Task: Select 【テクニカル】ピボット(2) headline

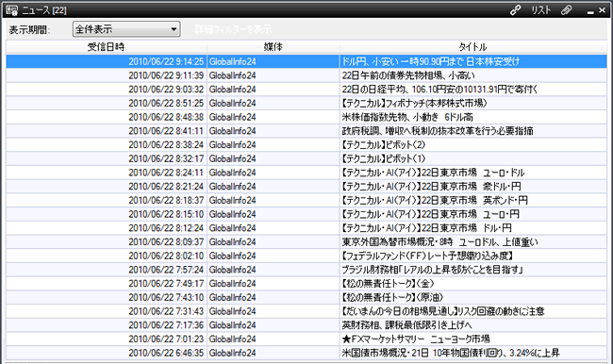Action: point(384,144)
